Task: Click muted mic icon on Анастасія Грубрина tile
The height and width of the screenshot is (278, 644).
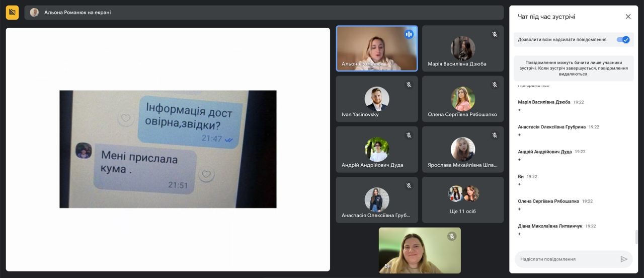Action: 409,185
